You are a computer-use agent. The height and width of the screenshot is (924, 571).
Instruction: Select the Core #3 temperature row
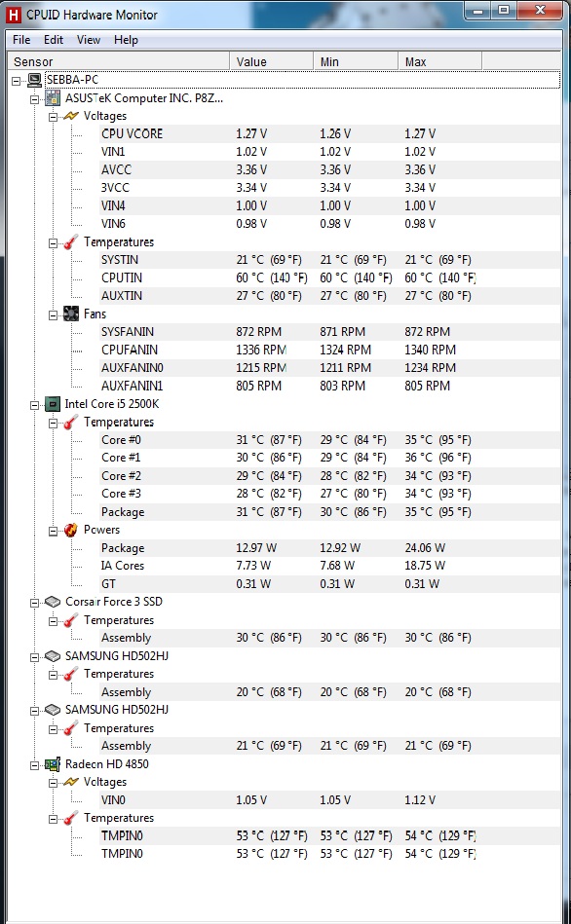(x=329, y=494)
